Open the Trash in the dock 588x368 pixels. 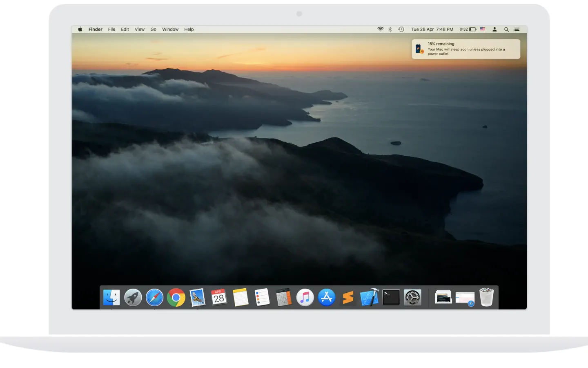[486, 297]
